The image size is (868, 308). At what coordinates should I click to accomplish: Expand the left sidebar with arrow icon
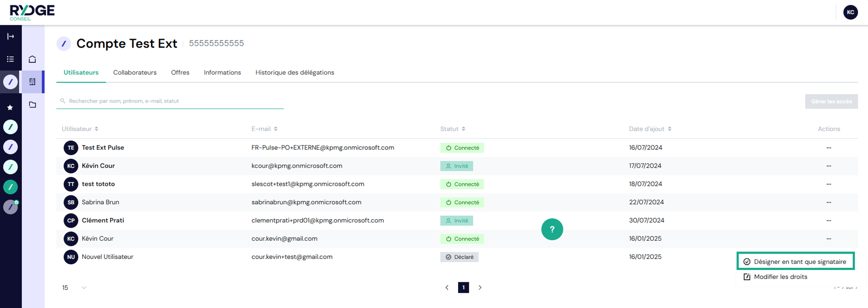[x=10, y=36]
